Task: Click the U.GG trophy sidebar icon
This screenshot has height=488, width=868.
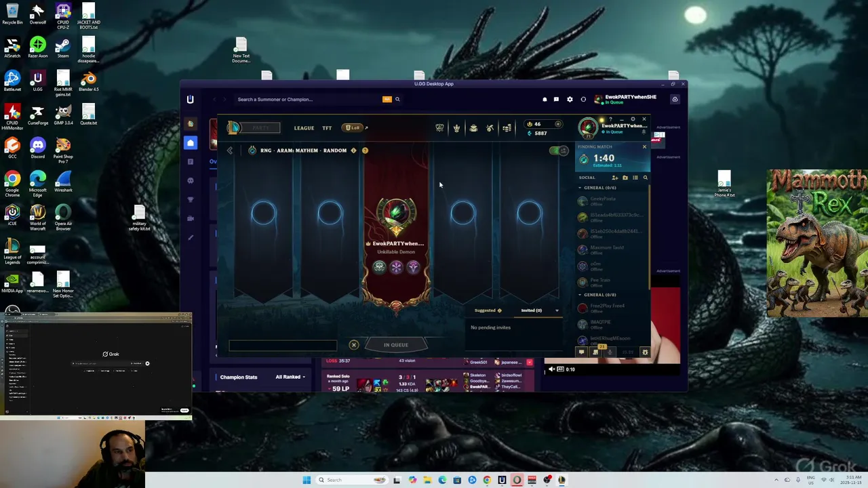Action: (x=191, y=199)
